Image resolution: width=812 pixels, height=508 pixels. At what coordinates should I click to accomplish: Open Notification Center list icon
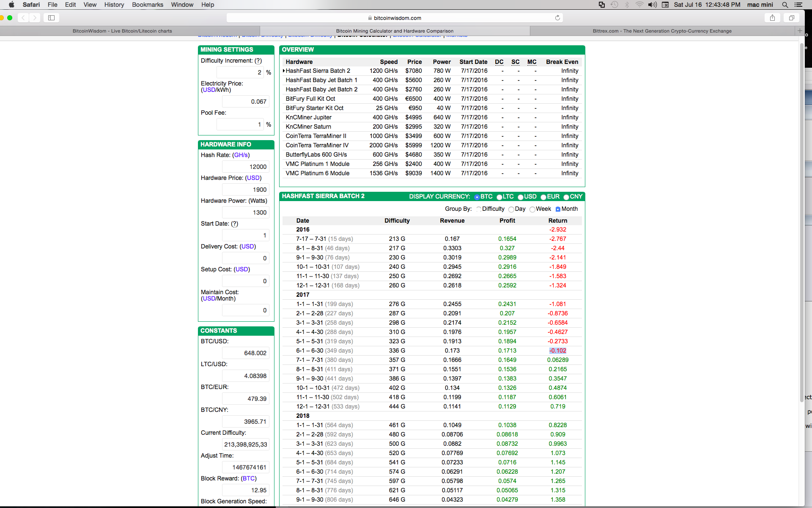(798, 5)
